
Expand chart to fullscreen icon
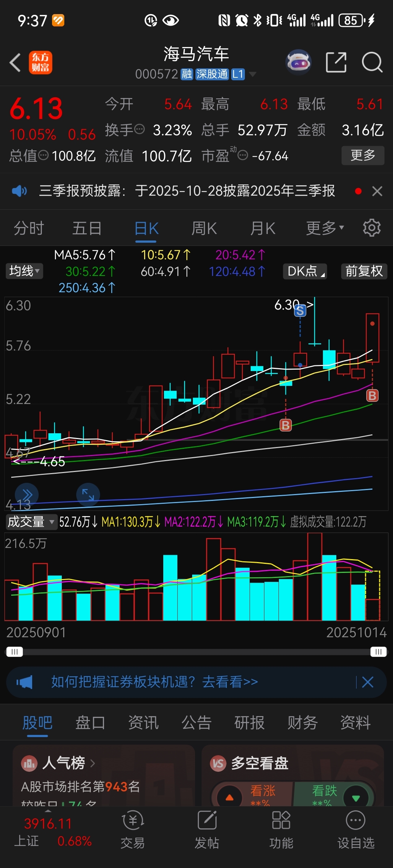88,494
